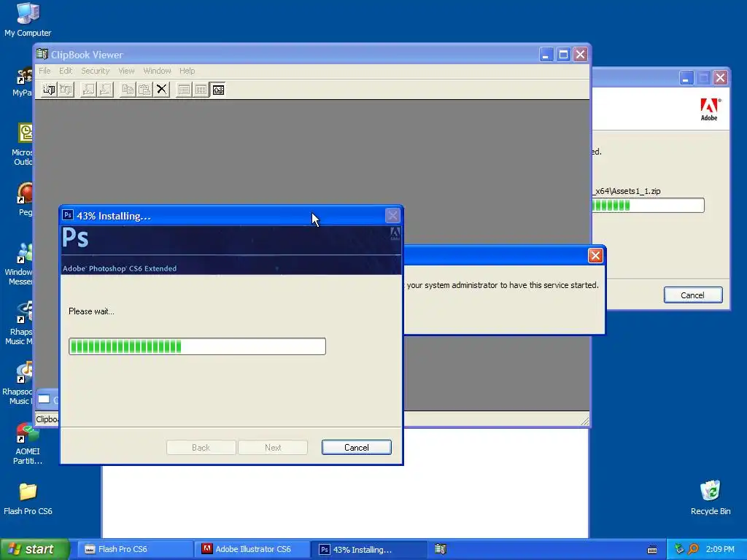
Task: Click 2:09 PM clock in system tray
Action: 720,549
